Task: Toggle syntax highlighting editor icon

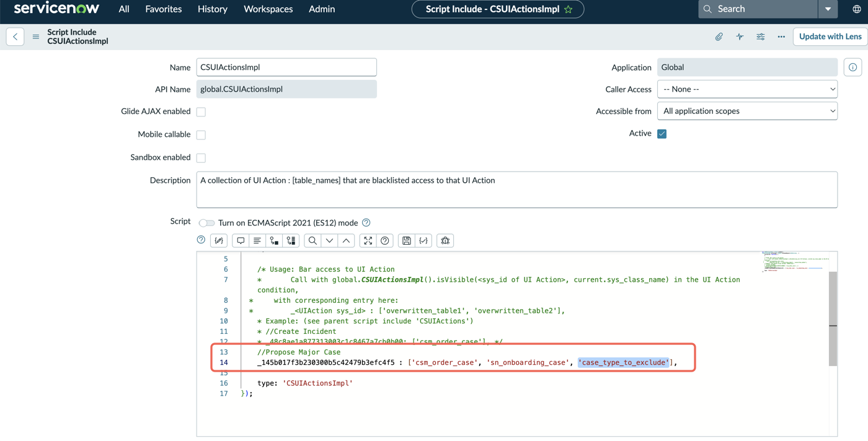Action: coord(219,240)
